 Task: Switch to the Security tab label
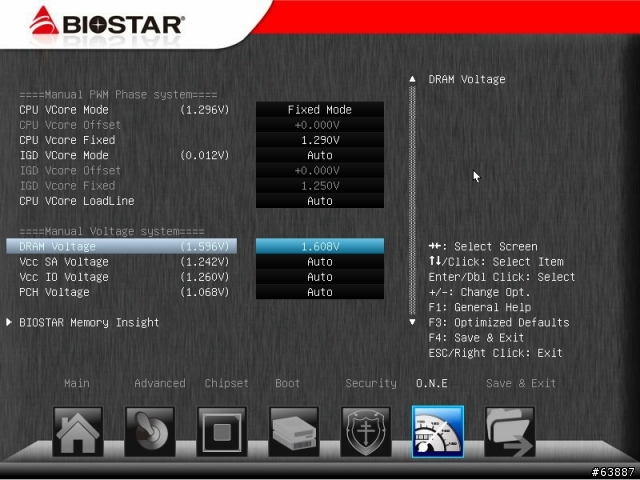tap(371, 383)
